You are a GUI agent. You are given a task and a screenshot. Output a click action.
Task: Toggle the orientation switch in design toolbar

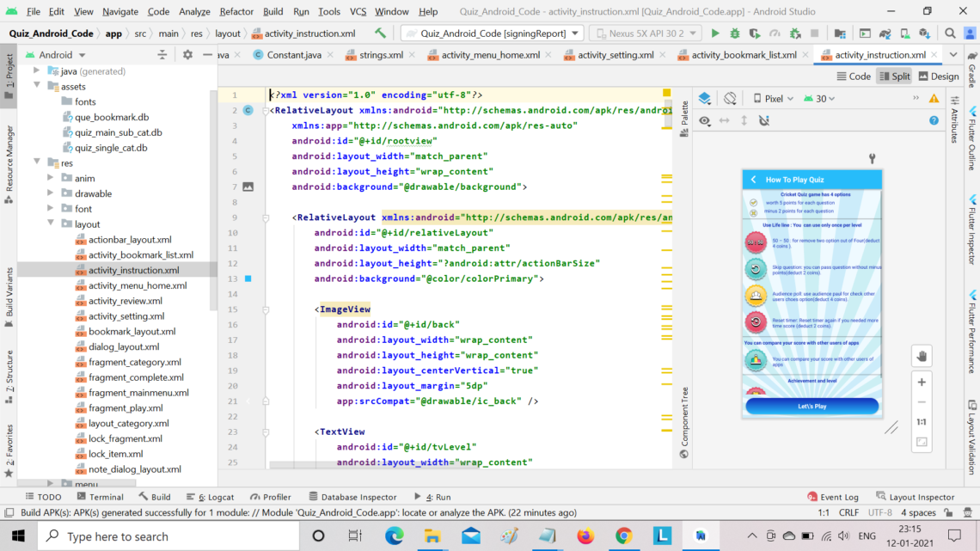pos(730,98)
